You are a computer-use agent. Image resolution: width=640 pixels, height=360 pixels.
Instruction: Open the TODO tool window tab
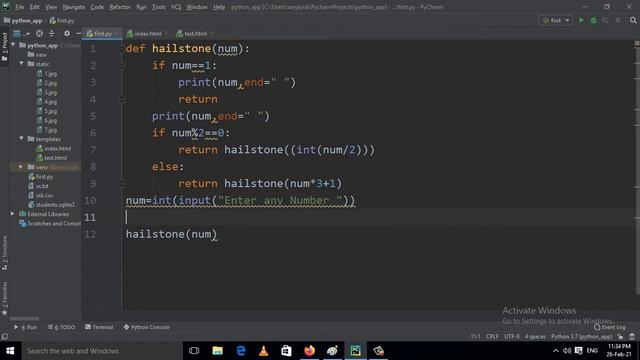coord(61,327)
